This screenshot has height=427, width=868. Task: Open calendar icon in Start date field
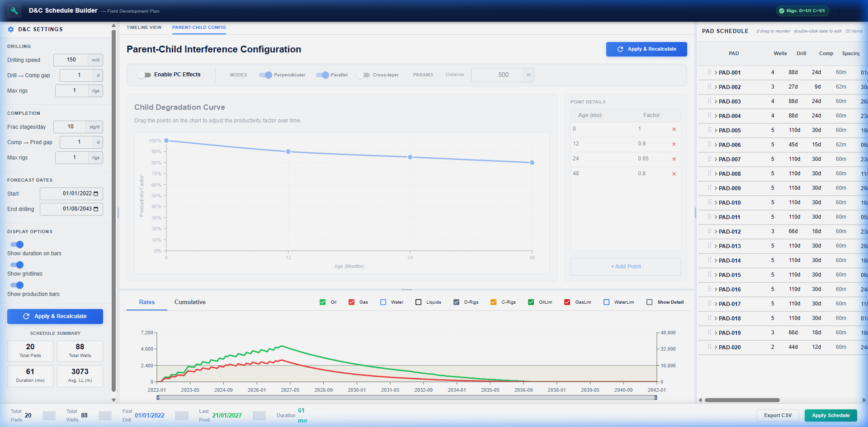(96, 194)
